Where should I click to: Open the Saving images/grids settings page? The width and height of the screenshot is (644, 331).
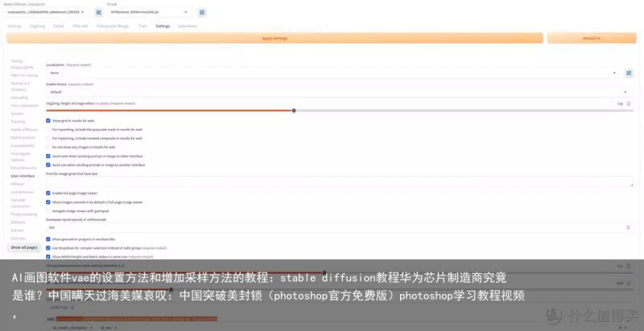pos(22,64)
